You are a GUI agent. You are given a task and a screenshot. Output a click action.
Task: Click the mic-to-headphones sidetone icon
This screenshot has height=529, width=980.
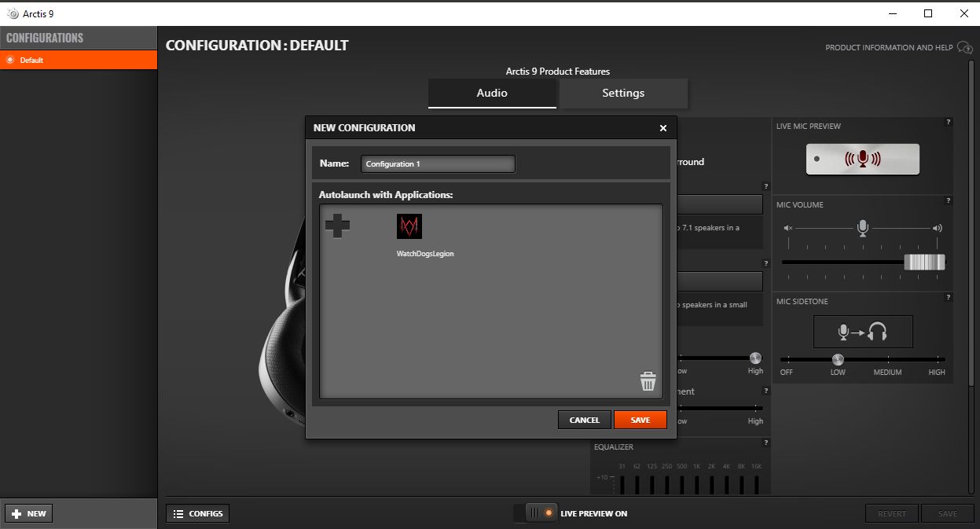[863, 332]
